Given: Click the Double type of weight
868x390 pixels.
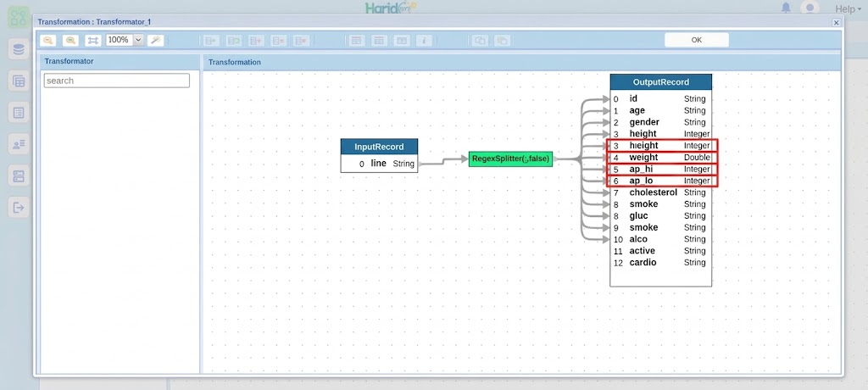Looking at the screenshot, I should [x=697, y=158].
